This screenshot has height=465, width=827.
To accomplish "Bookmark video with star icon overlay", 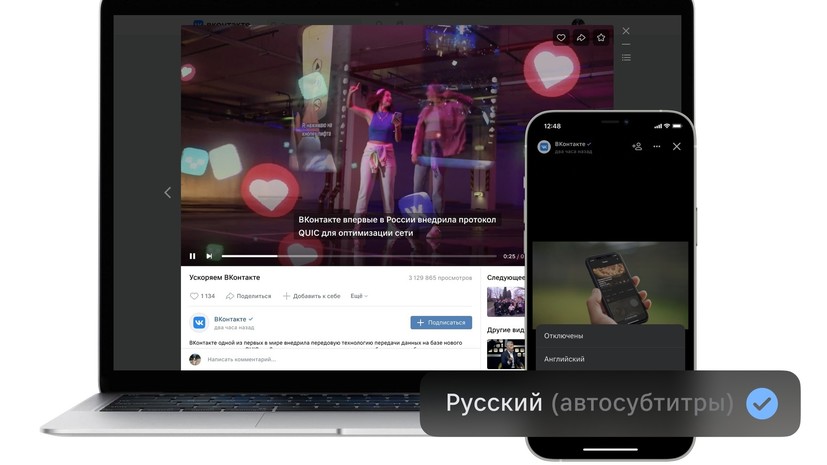I will coord(601,37).
